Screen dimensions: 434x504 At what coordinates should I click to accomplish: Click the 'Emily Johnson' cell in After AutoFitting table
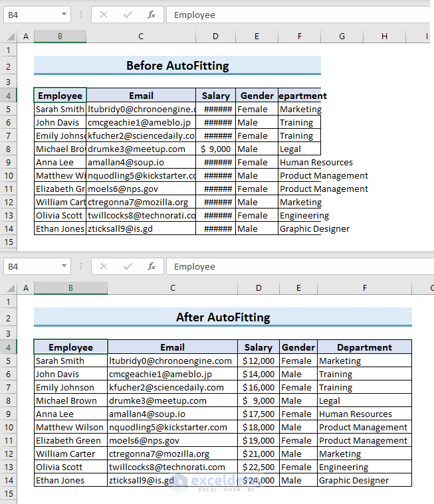coord(70,388)
